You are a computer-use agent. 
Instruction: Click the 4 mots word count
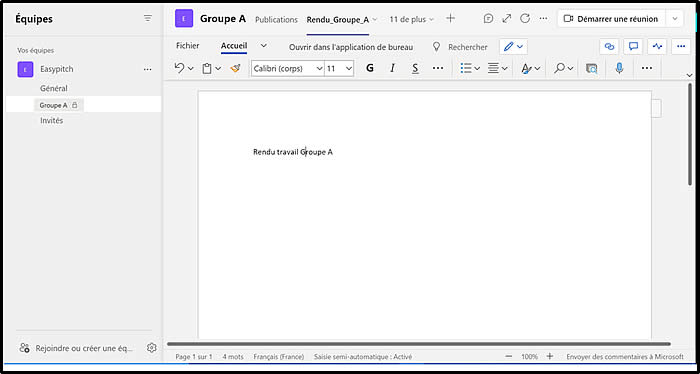[233, 357]
